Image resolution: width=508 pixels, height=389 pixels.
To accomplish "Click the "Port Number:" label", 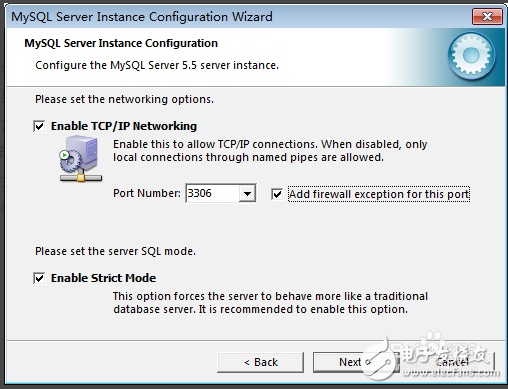I will pyautogui.click(x=147, y=193).
